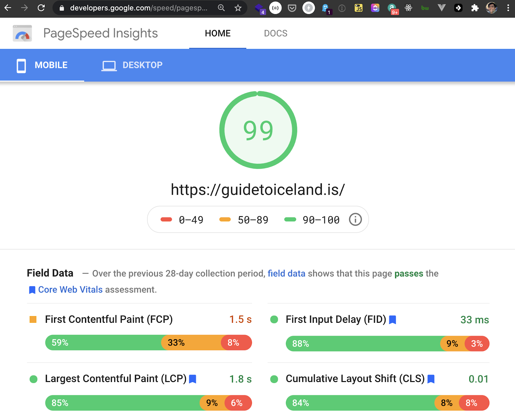The image size is (515, 420).
Task: Click the LCP value 1.8 s
Action: 240,379
